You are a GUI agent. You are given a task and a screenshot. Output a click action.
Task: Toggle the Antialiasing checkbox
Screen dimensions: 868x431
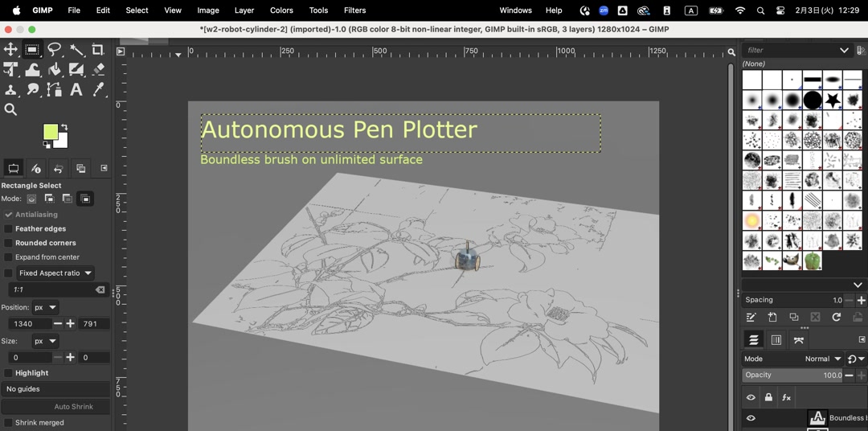8,215
